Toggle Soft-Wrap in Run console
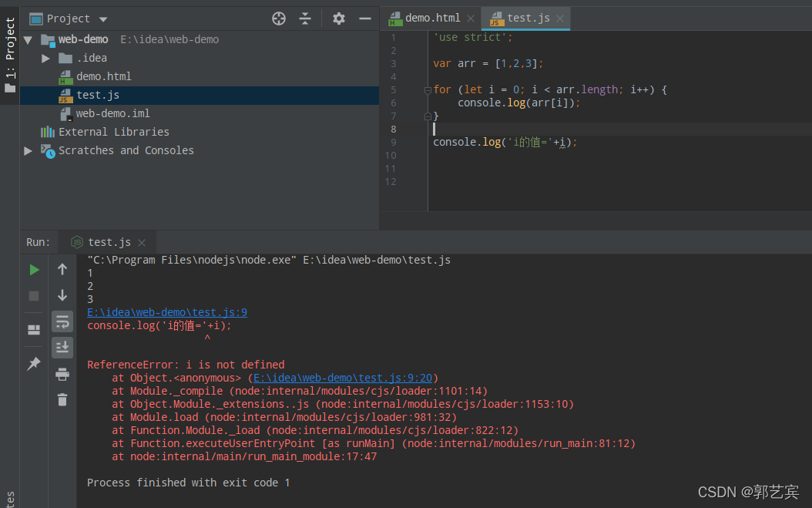Image resolution: width=812 pixels, height=508 pixels. point(62,322)
